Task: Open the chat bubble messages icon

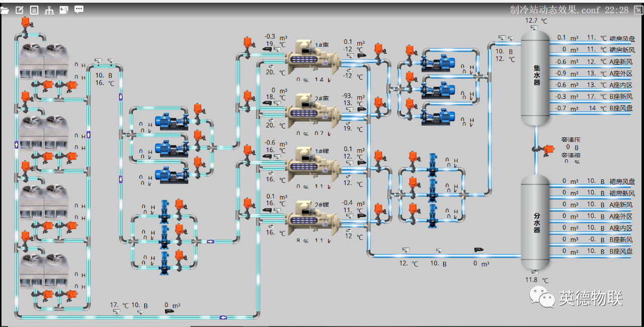Action: coord(79,10)
